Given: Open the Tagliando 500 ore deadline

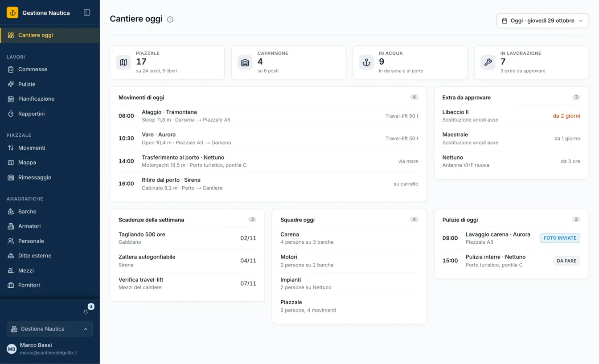Looking at the screenshot, I should [x=187, y=238].
